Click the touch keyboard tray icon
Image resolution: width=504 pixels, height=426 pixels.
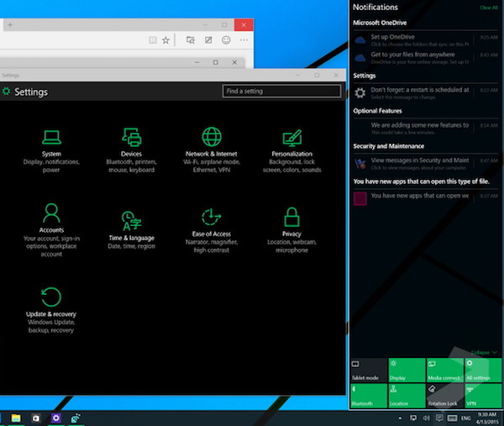[452, 418]
